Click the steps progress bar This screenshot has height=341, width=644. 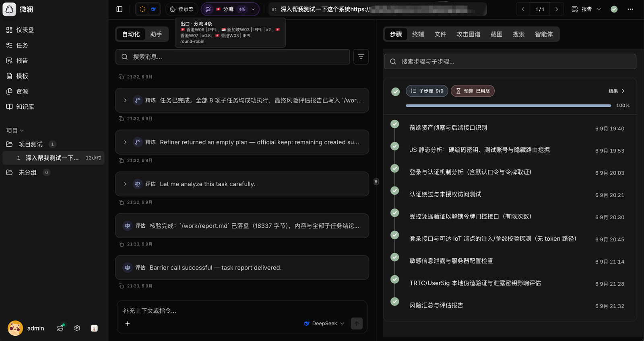[x=508, y=106]
